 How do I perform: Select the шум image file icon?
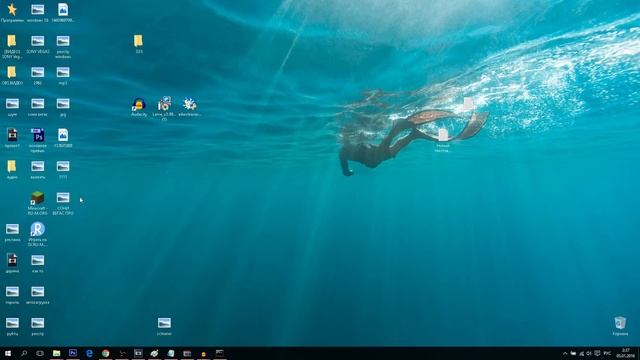coord(12,103)
